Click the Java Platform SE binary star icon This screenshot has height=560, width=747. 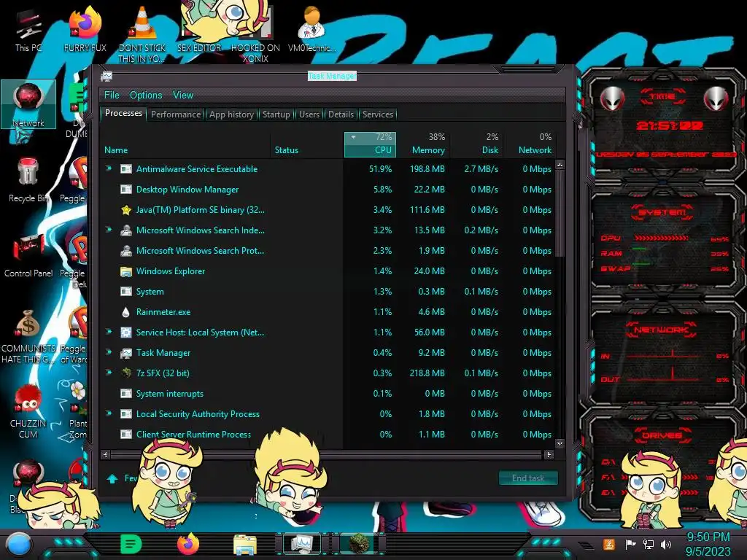coord(125,209)
